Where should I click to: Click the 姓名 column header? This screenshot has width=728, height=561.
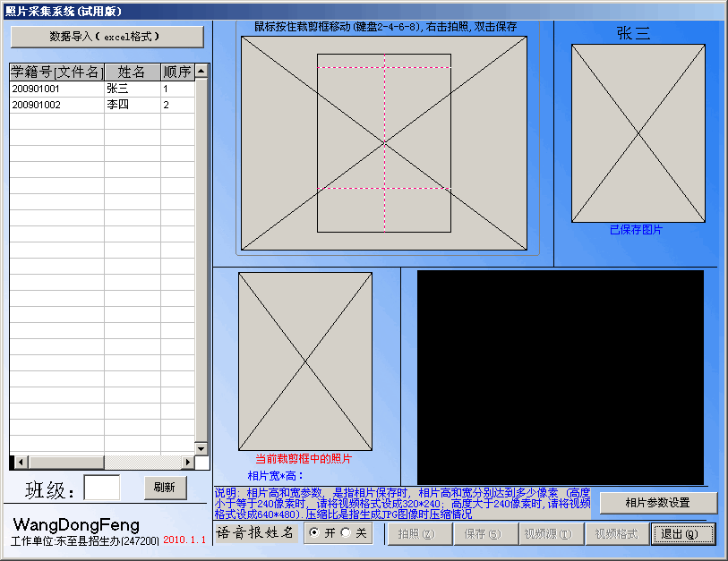[132, 72]
